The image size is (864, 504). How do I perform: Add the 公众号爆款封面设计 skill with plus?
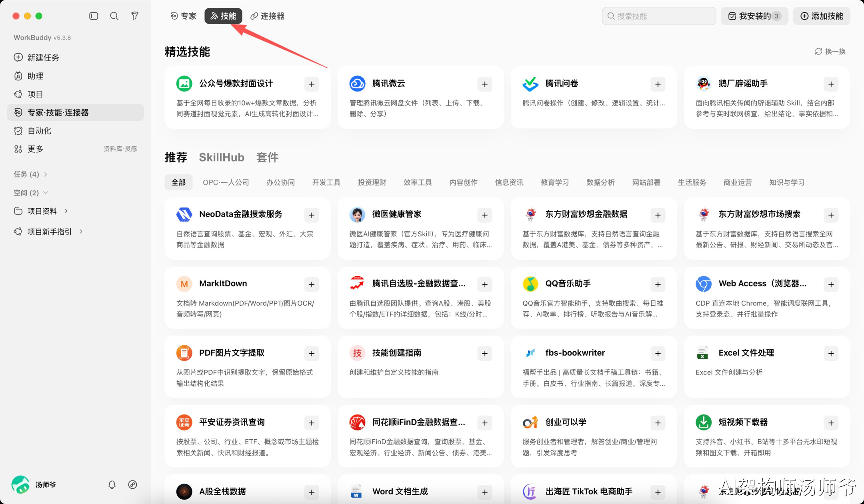click(312, 84)
